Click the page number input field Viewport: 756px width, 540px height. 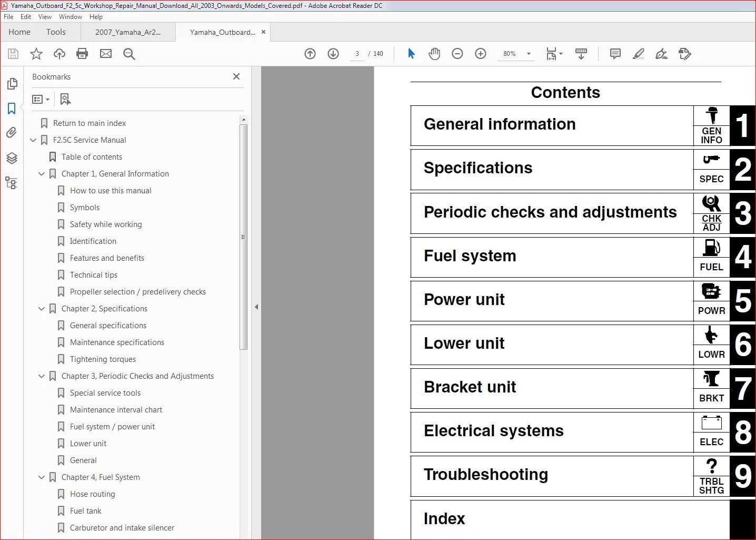(357, 54)
